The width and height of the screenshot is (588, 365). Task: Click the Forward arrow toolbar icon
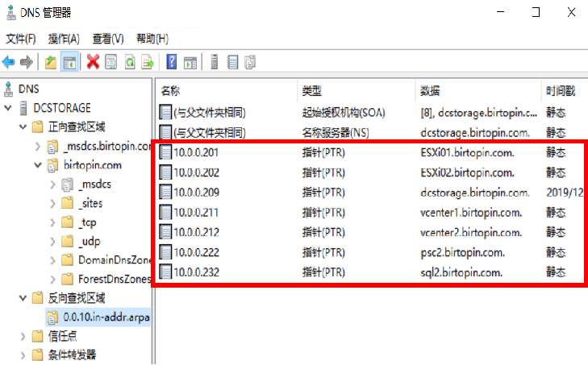point(27,62)
